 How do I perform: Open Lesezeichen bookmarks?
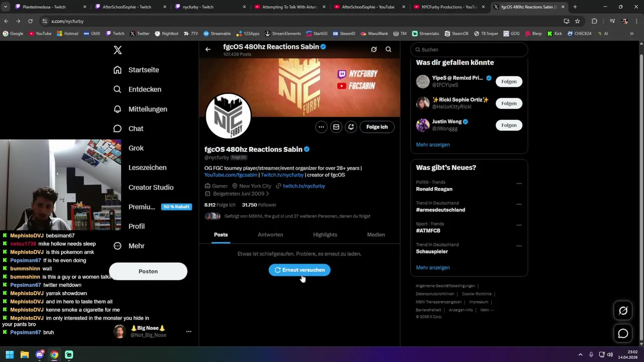click(147, 167)
